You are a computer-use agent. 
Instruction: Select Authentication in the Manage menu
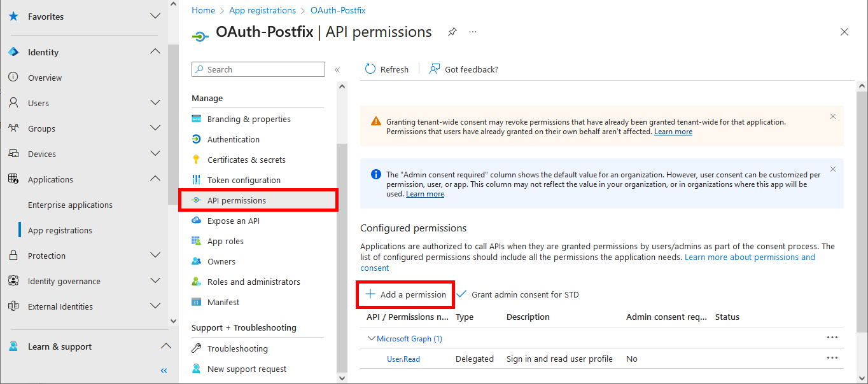click(x=233, y=139)
